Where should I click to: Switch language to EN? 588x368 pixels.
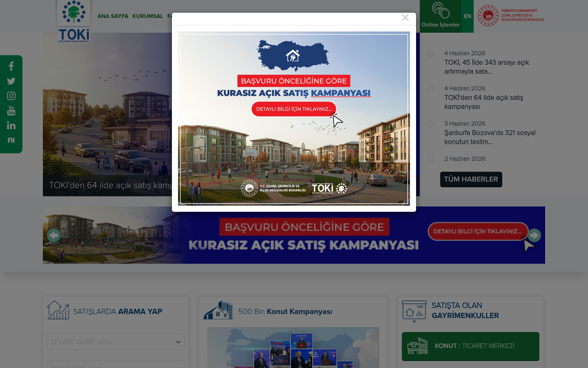468,16
